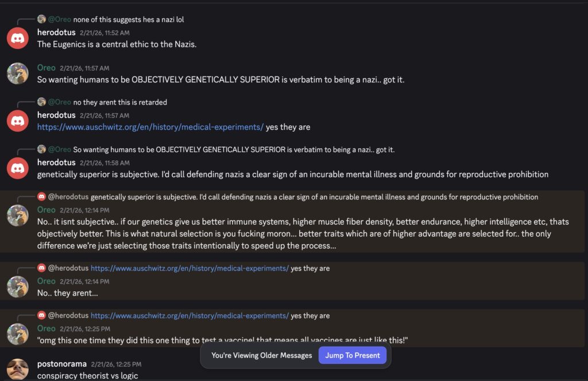588x381 pixels.
Task: Open the auschwitz.org link in herodotus's 11:57 AM message
Action: pos(150,127)
